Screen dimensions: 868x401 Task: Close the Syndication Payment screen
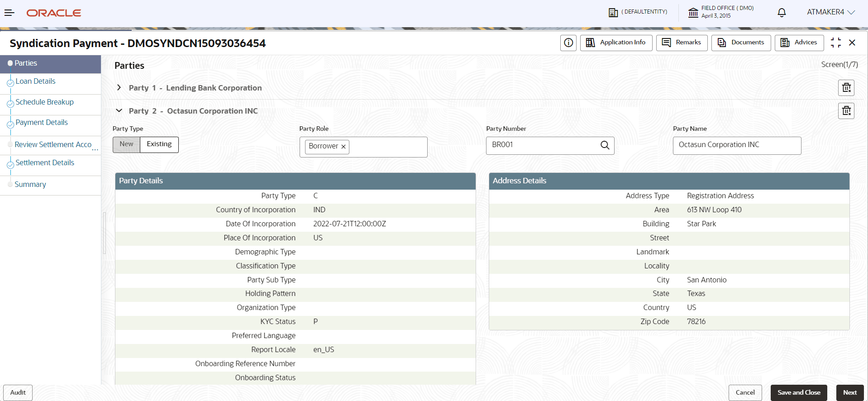[x=852, y=43]
